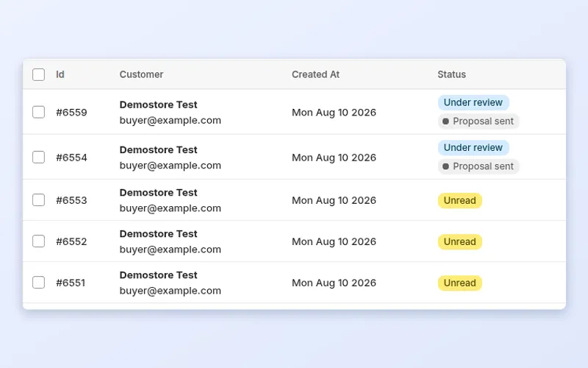Click buyer@example.com in row #6553
Screen dimensions: 588x368
click(171, 208)
